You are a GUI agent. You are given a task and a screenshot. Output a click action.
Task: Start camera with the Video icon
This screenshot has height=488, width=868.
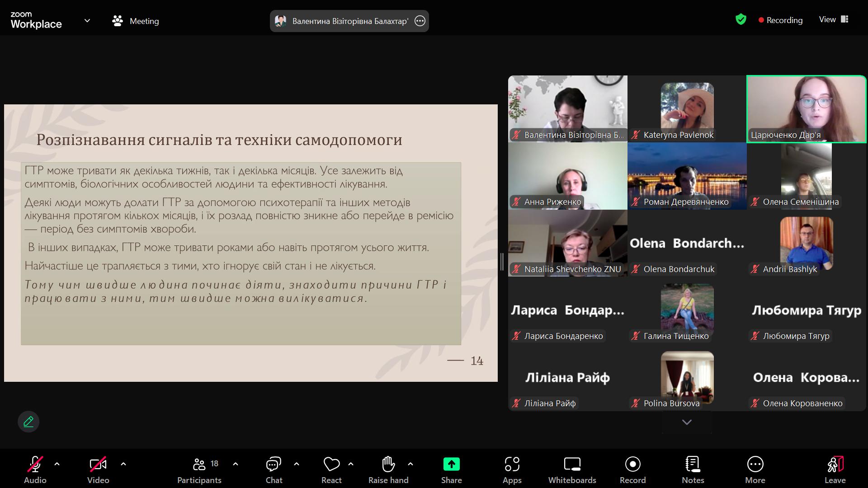[98, 464]
